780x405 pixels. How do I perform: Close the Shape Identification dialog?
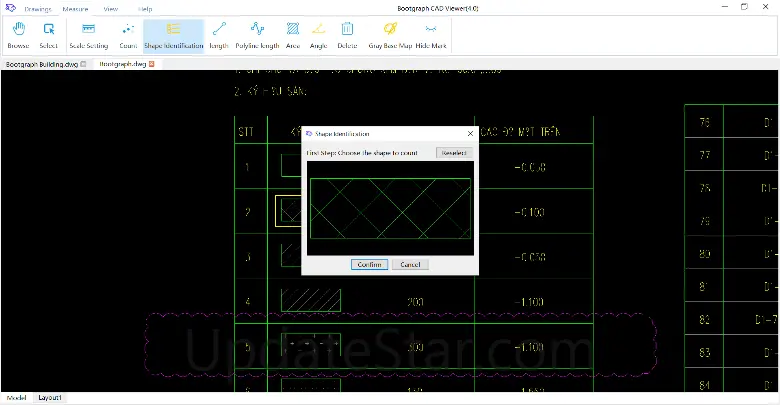470,133
